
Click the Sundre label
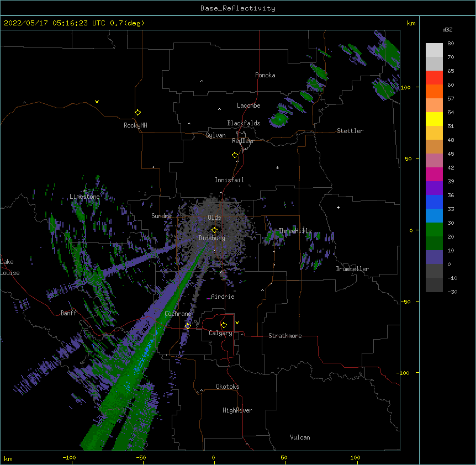(x=161, y=216)
